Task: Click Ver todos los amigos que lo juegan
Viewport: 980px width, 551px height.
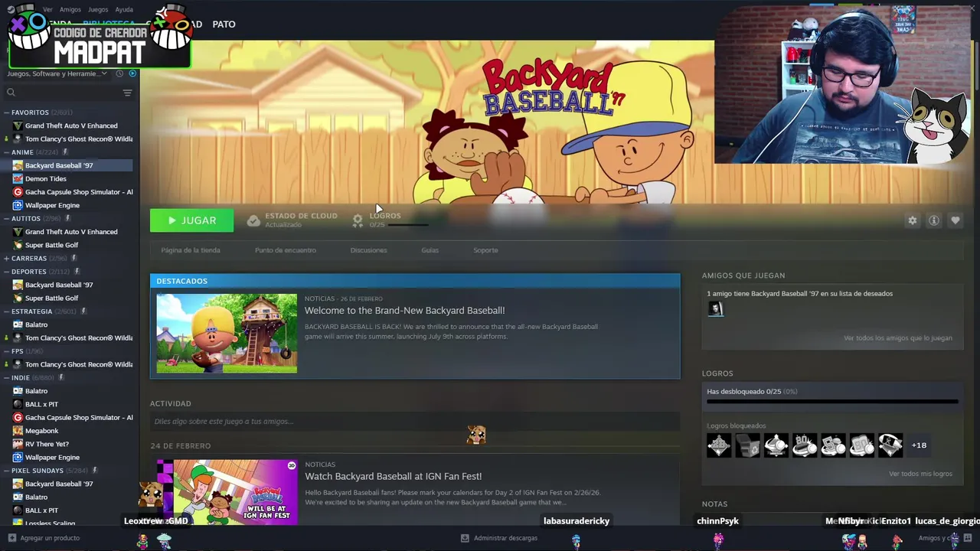Action: (898, 338)
